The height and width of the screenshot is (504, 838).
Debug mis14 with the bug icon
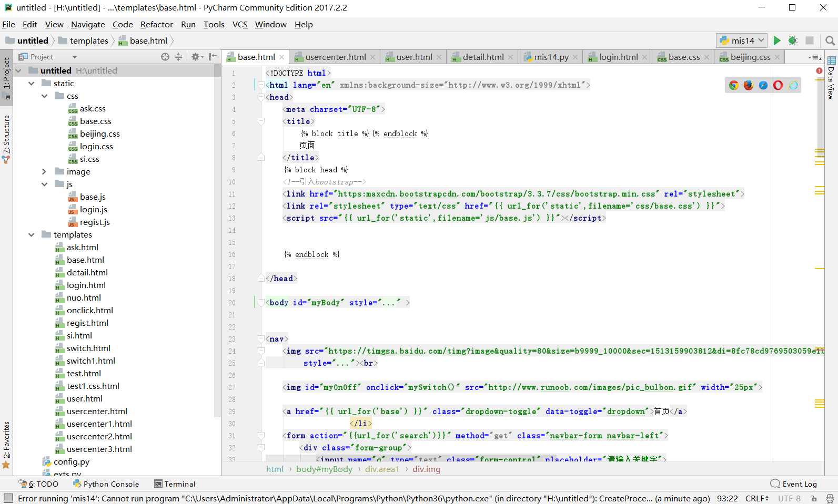pos(793,40)
